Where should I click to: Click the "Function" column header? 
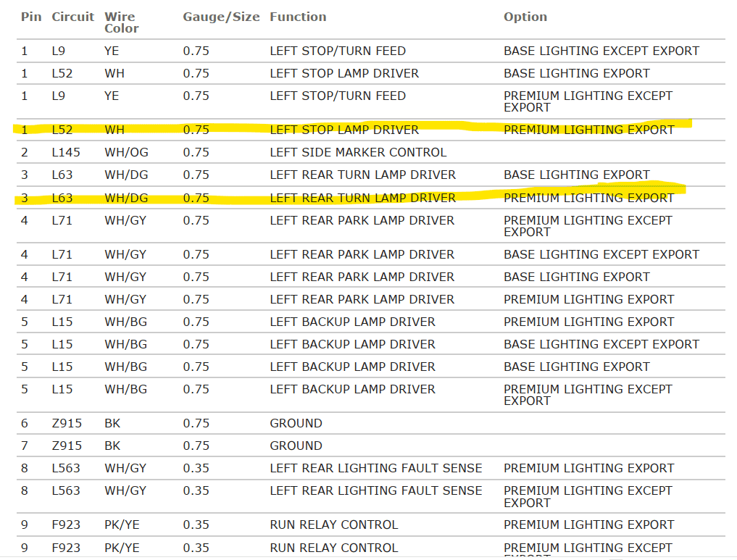point(298,17)
